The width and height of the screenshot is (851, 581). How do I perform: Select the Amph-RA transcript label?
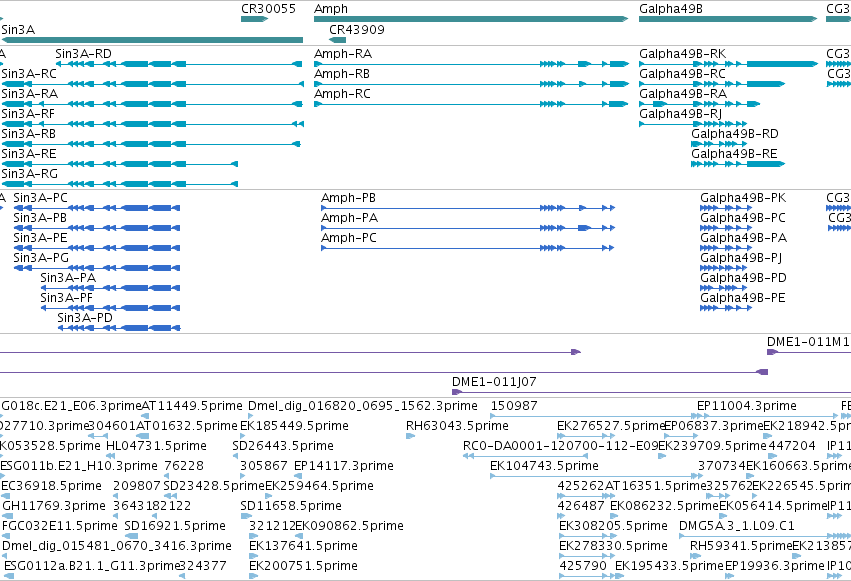pos(343,54)
